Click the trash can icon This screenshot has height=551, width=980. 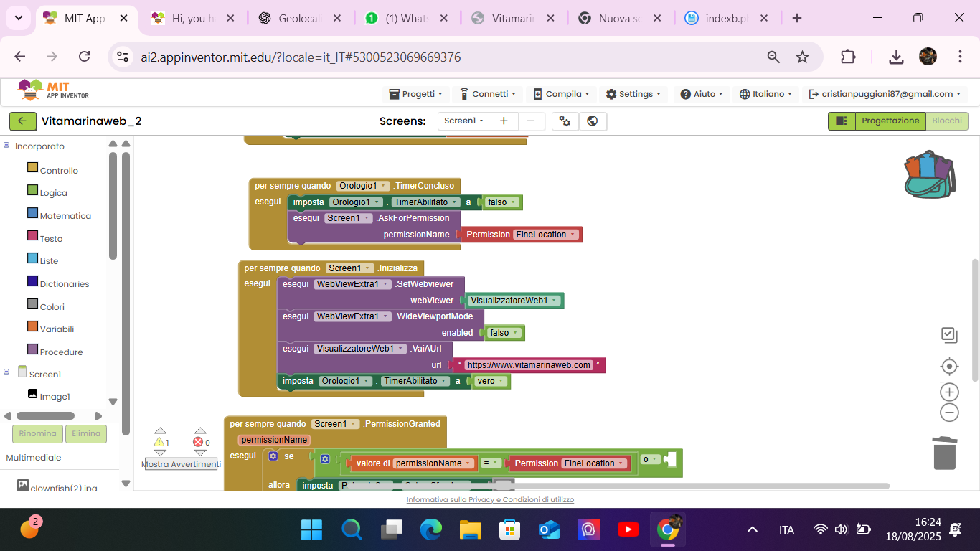click(x=944, y=452)
